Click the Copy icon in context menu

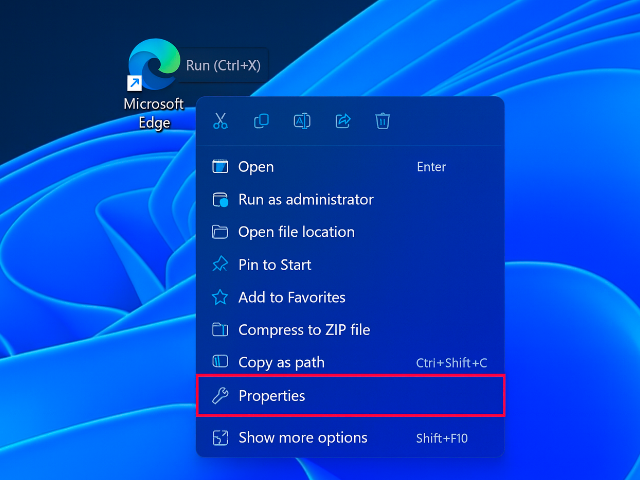[261, 121]
